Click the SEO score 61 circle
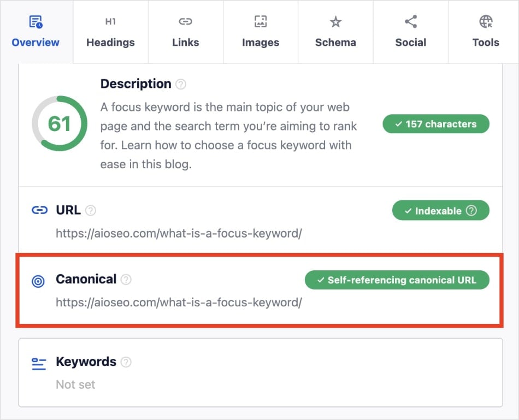 coord(59,124)
